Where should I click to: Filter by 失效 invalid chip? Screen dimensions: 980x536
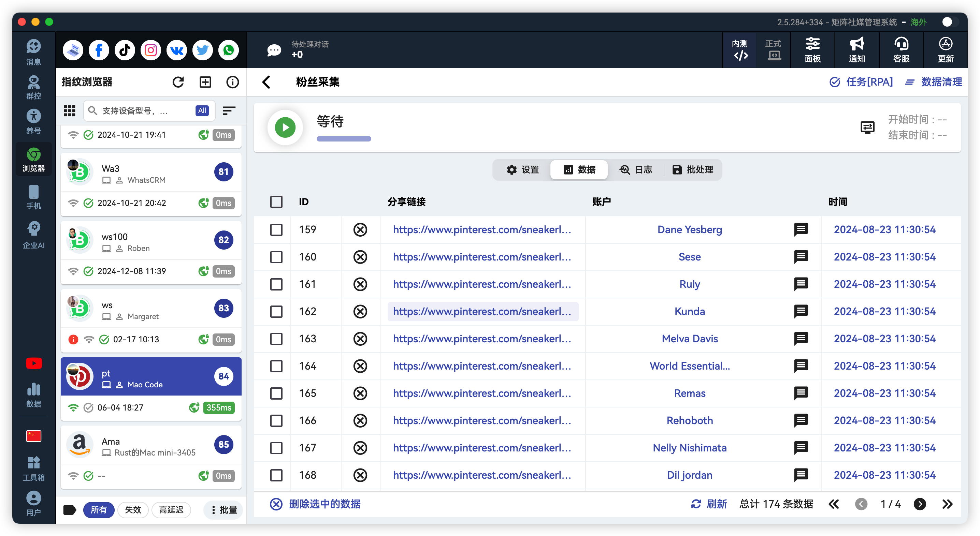click(x=133, y=510)
